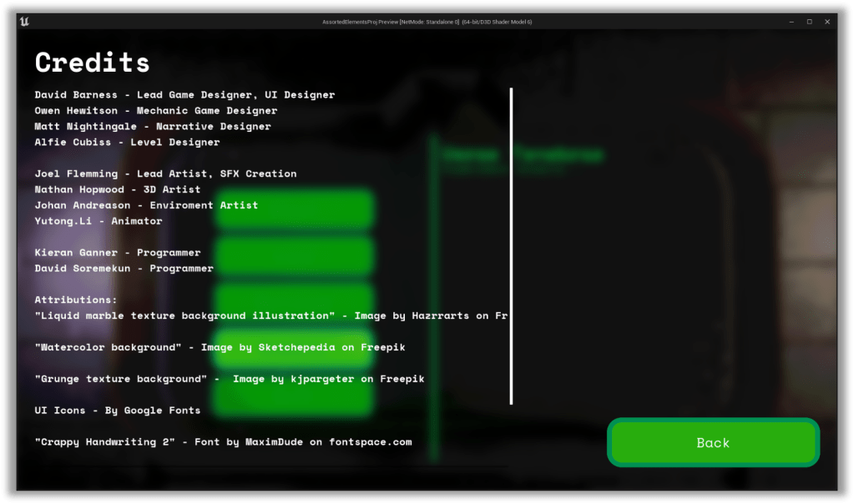Click Kieran Ganner Programmer line

(118, 253)
